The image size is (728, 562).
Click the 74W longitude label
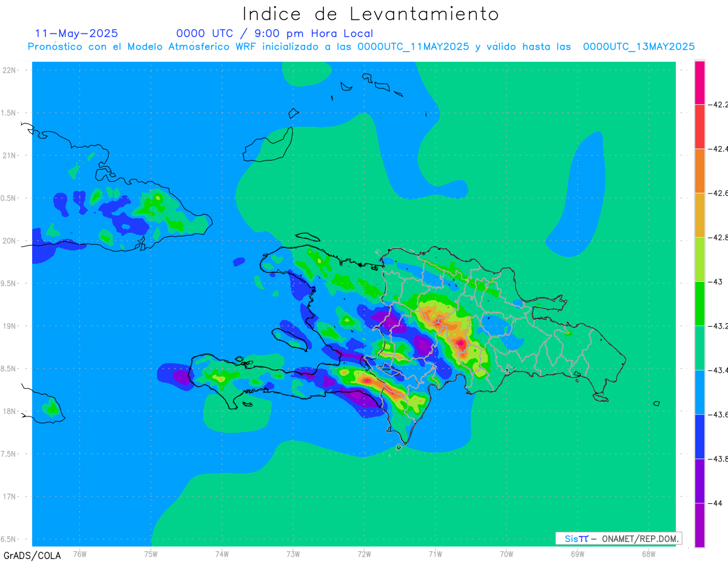(x=222, y=554)
